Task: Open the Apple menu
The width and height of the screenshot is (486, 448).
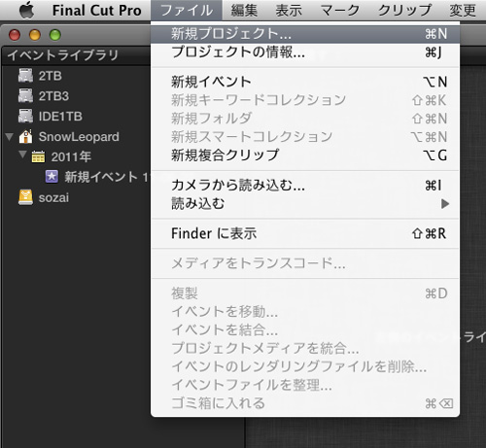Action: [x=26, y=11]
